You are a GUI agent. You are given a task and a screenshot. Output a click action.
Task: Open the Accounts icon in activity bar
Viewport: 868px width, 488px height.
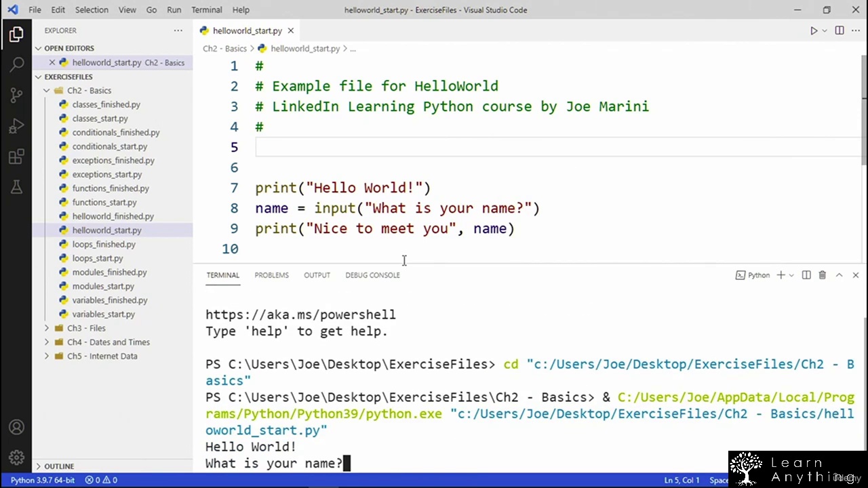(x=16, y=427)
